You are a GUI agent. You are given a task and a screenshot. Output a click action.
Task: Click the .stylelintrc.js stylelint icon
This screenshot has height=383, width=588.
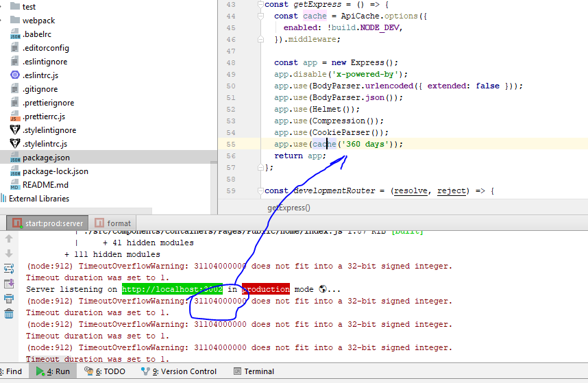pos(15,143)
